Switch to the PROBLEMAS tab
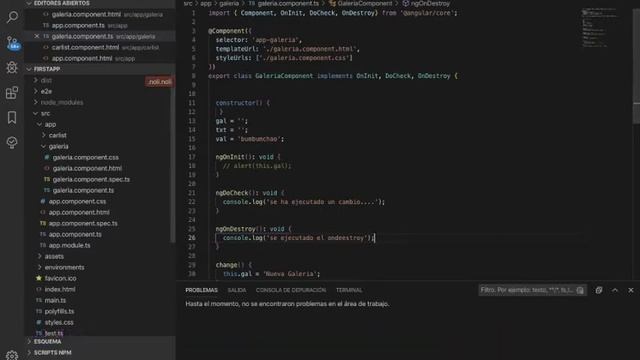640x360 pixels. coord(201,290)
